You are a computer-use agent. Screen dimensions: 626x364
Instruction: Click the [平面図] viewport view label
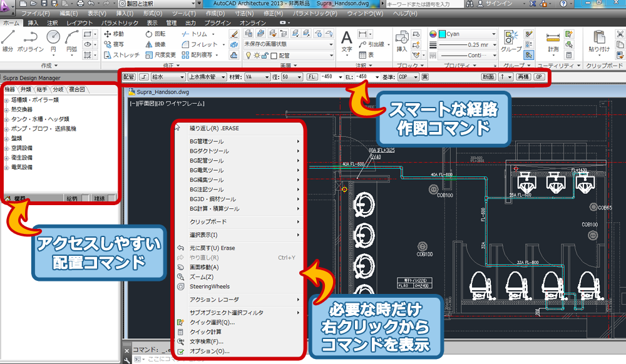point(145,104)
